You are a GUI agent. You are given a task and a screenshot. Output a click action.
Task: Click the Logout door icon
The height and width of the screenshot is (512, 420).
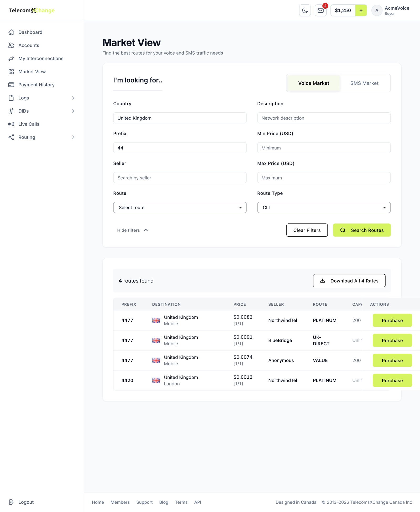tap(11, 502)
